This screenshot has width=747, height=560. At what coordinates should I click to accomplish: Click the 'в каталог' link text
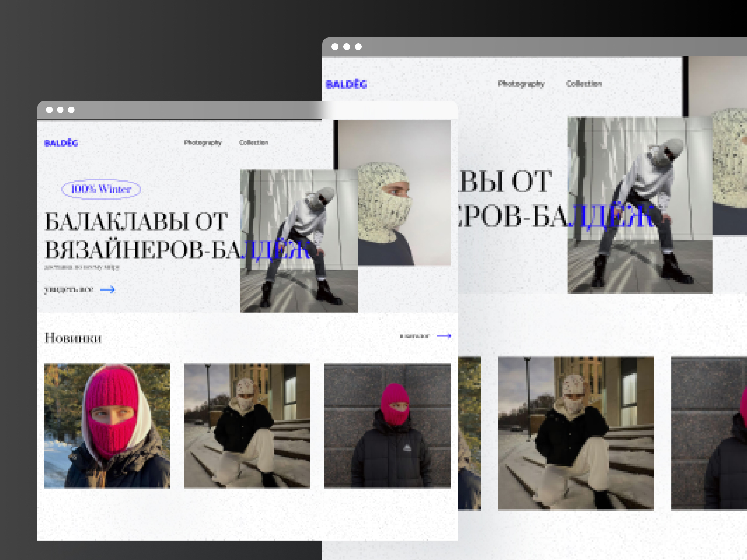pos(414,336)
